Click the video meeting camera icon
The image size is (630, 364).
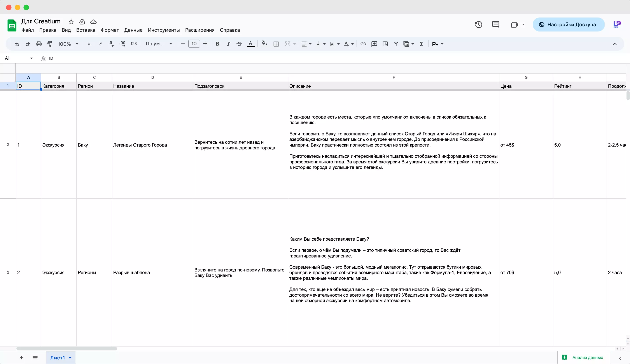point(514,24)
